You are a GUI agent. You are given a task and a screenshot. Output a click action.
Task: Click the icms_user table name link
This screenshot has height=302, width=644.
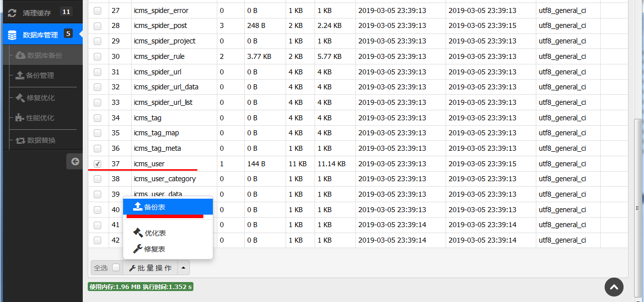148,163
